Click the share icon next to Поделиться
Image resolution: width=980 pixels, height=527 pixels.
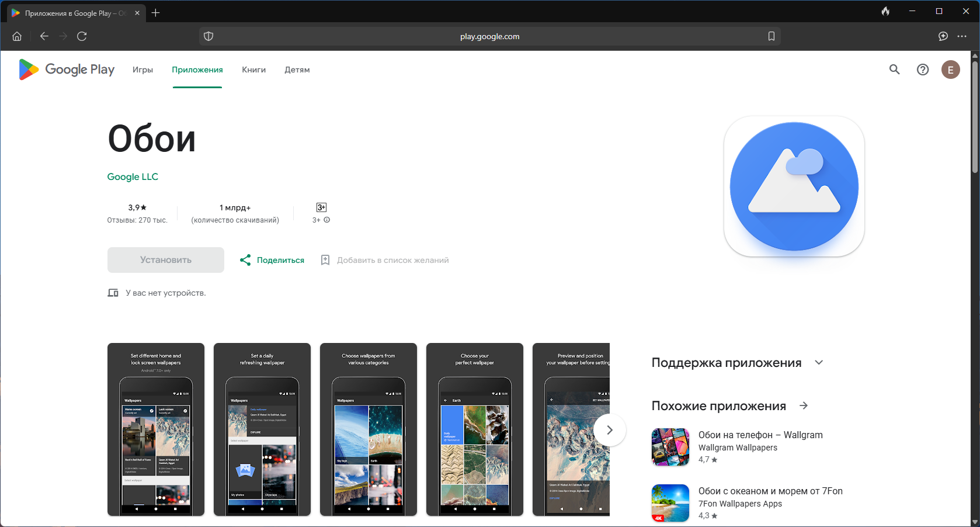[x=245, y=260]
